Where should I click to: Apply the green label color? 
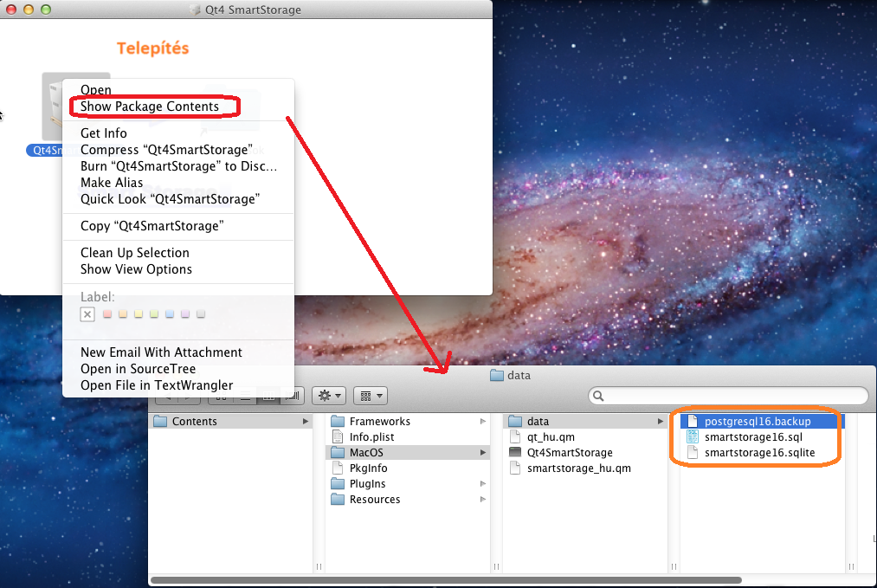point(154,314)
